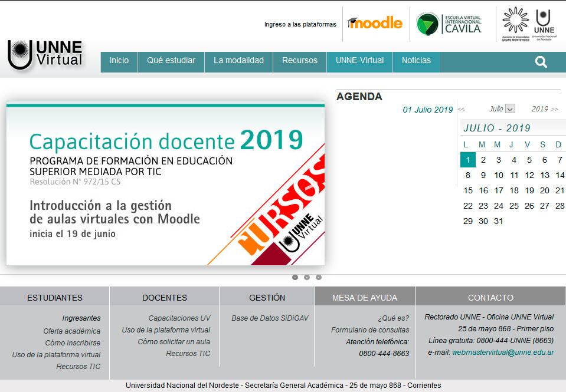Click the Grupo Montevideo association logo
This screenshot has height=392, width=566.
pyautogui.click(x=515, y=24)
